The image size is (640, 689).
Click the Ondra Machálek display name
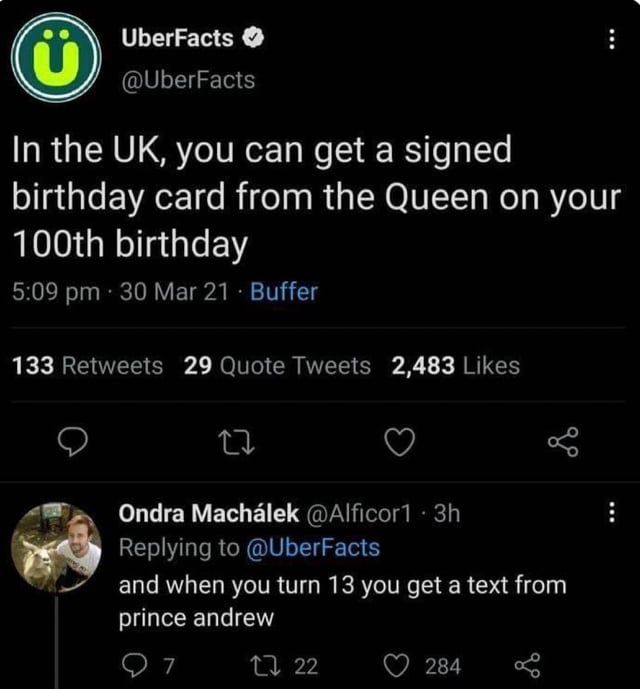(x=208, y=514)
